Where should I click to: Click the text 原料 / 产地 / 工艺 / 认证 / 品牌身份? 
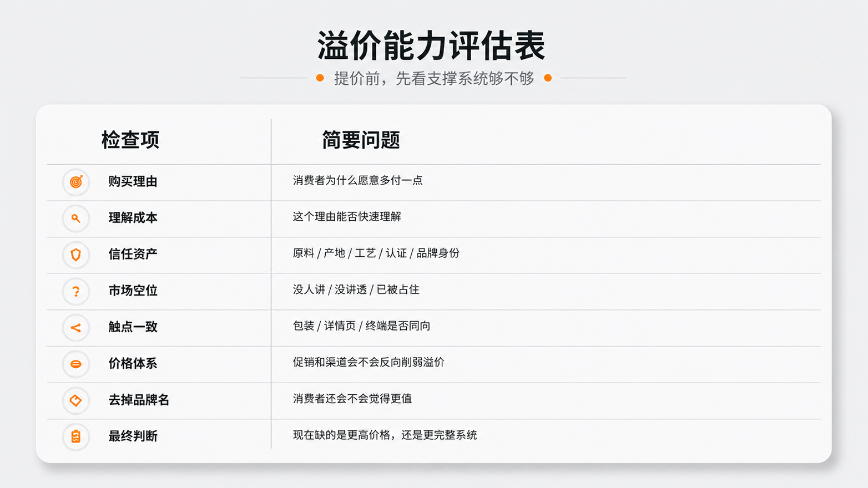376,253
